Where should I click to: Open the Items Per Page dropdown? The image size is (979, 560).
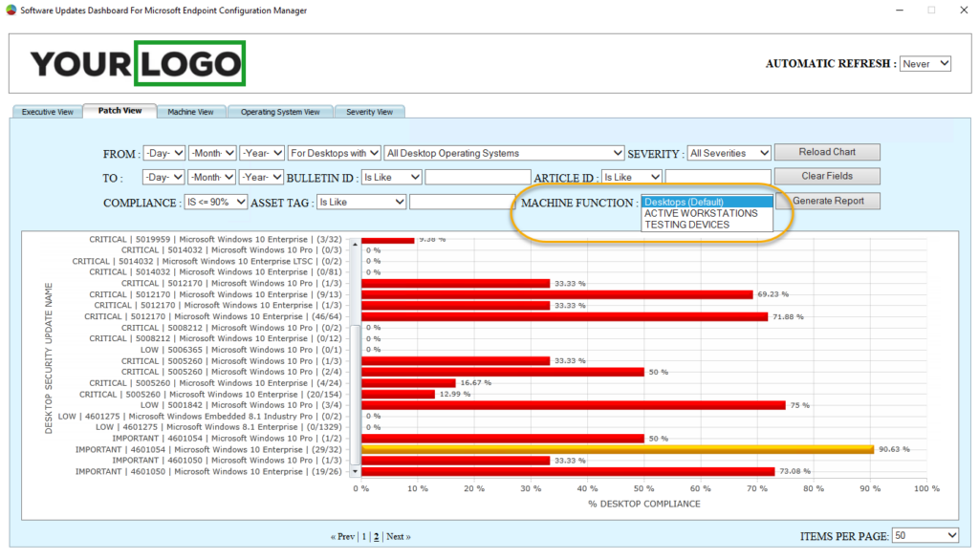925,535
